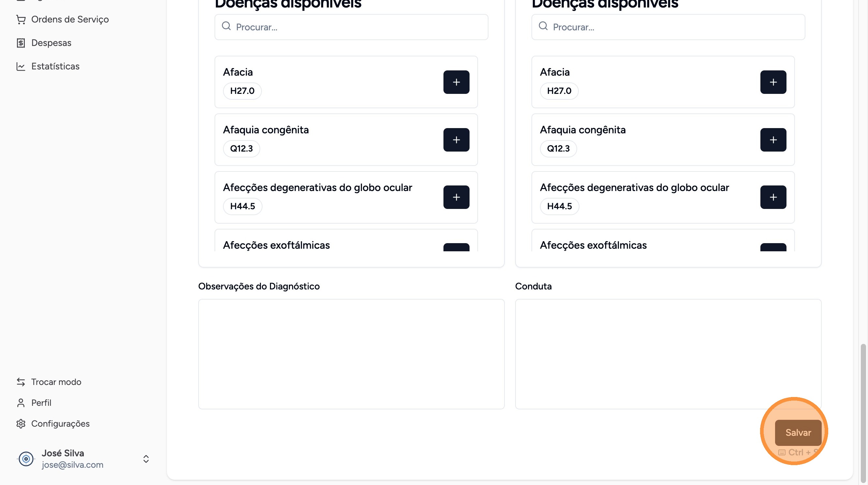Open Ordens de Serviço page

70,20
